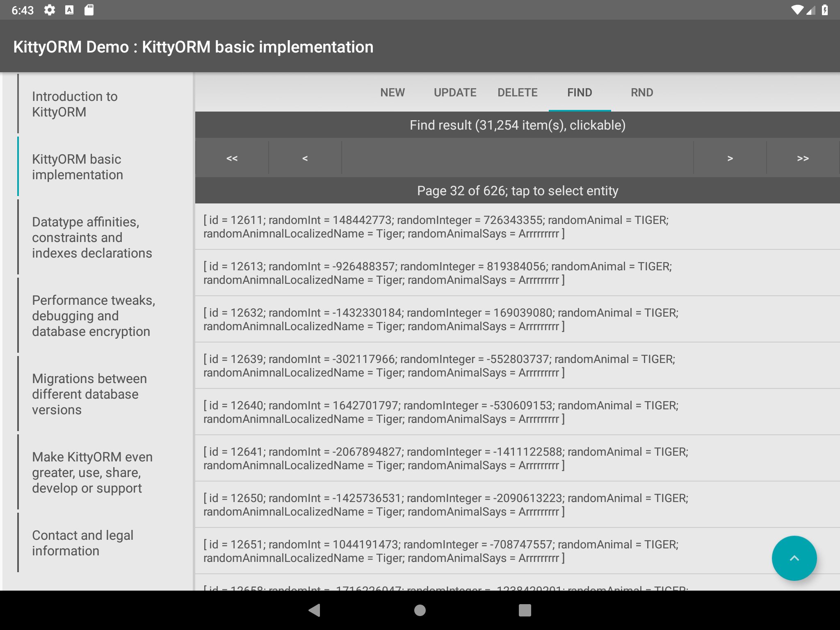Select entity with id = 12632

click(518, 319)
